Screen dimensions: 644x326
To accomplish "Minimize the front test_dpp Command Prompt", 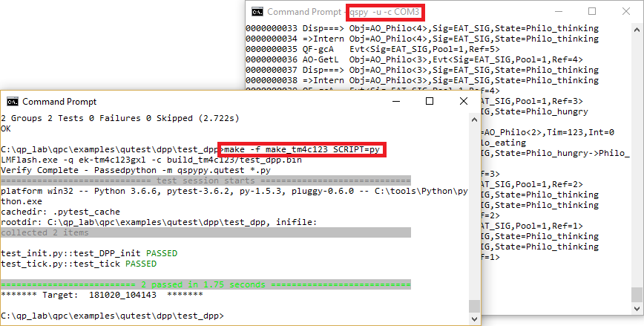I will coord(395,101).
